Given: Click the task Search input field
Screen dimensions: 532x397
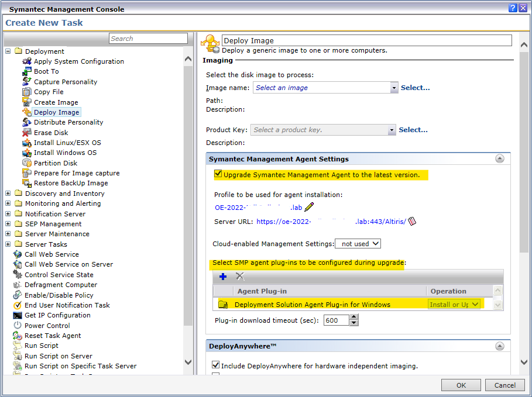Looking at the screenshot, I should (148, 39).
